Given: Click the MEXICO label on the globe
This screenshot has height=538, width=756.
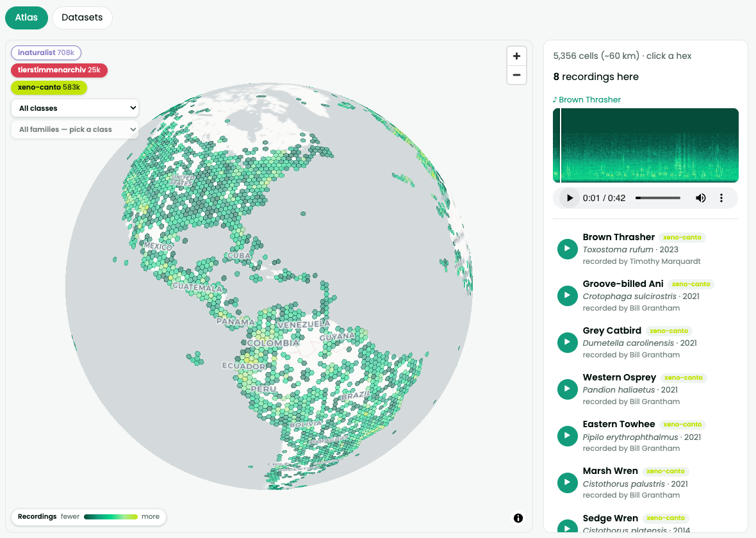Looking at the screenshot, I should [x=158, y=246].
